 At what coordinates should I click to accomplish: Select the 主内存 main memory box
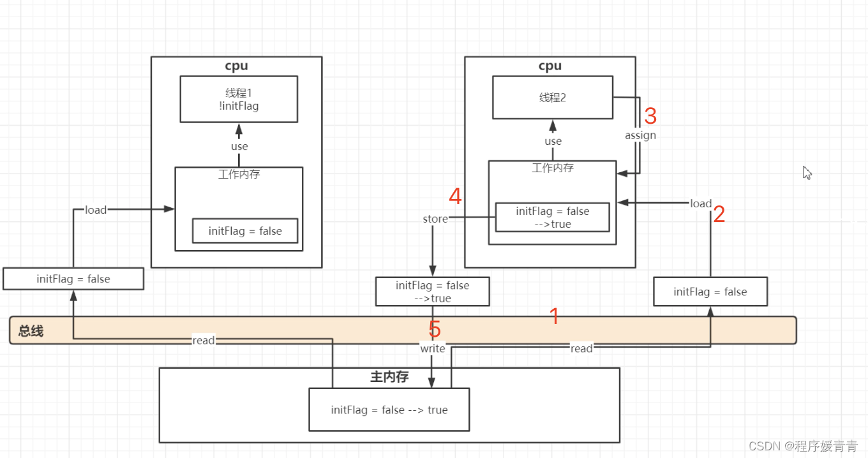pos(389,378)
